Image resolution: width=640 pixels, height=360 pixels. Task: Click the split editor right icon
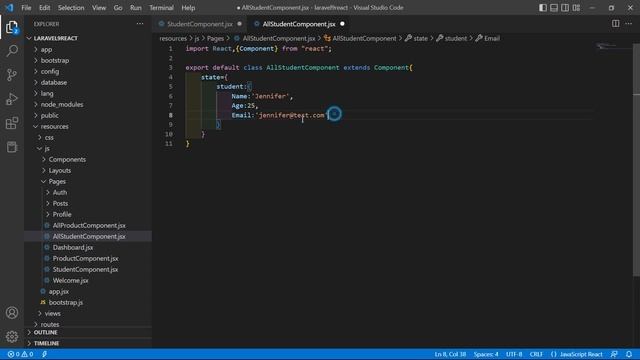(616, 24)
